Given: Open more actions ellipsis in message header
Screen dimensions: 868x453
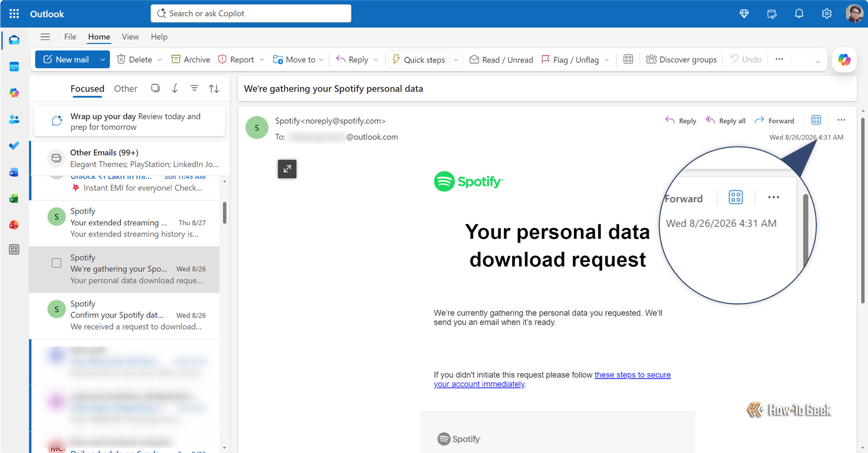Looking at the screenshot, I should pos(841,120).
